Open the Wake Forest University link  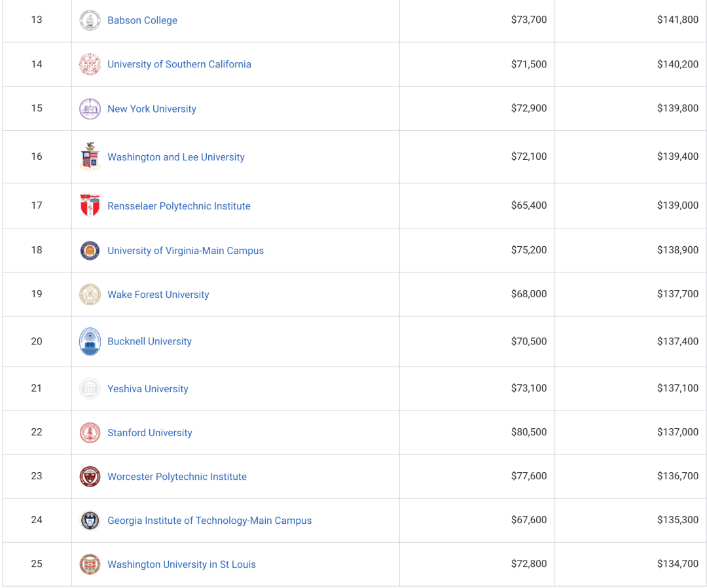(158, 295)
